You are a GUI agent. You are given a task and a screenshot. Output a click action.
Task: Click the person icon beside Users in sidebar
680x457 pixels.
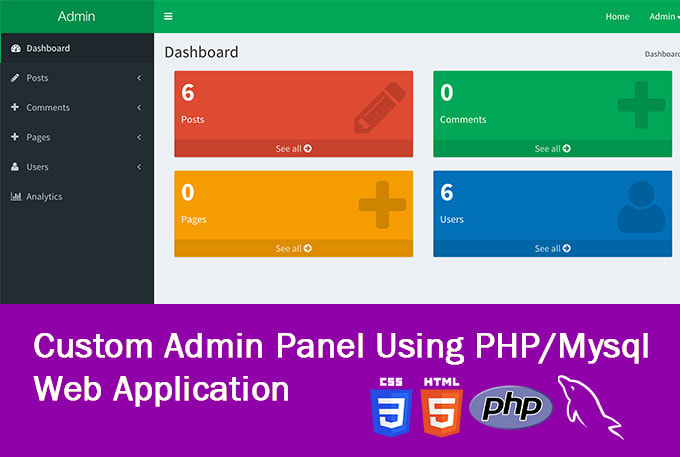(x=15, y=166)
